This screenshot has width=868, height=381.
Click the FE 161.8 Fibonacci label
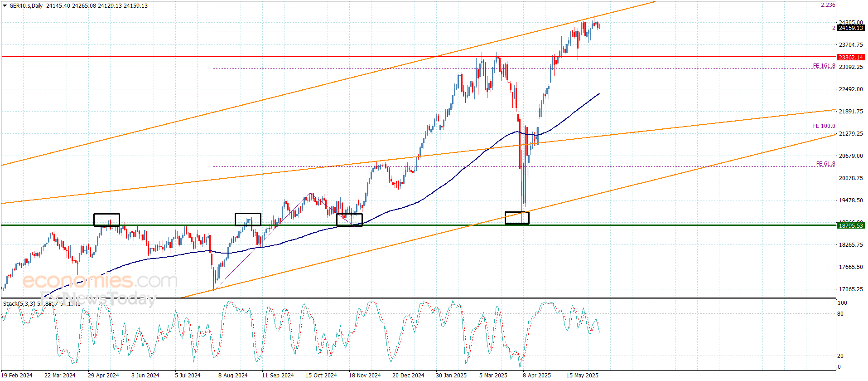click(824, 66)
